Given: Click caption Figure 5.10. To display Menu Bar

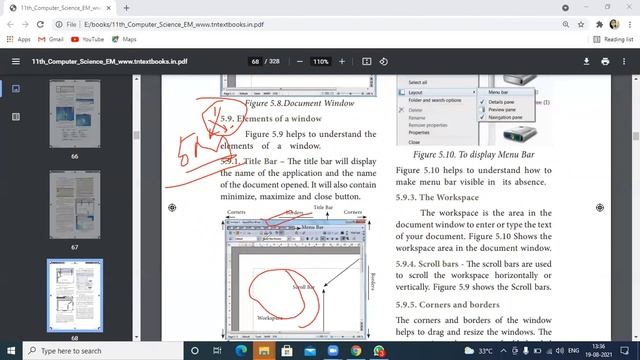Looking at the screenshot, I should pyautogui.click(x=473, y=155).
